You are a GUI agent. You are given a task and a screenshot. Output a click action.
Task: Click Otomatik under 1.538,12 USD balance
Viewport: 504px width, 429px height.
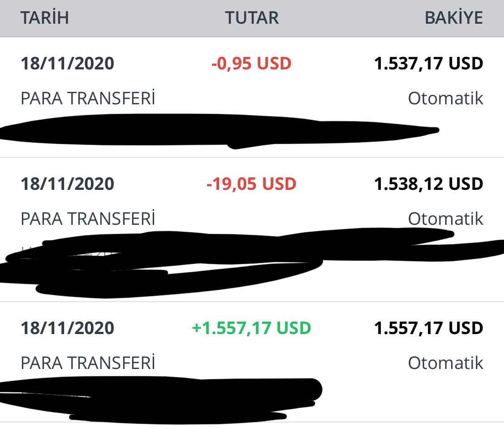click(445, 219)
